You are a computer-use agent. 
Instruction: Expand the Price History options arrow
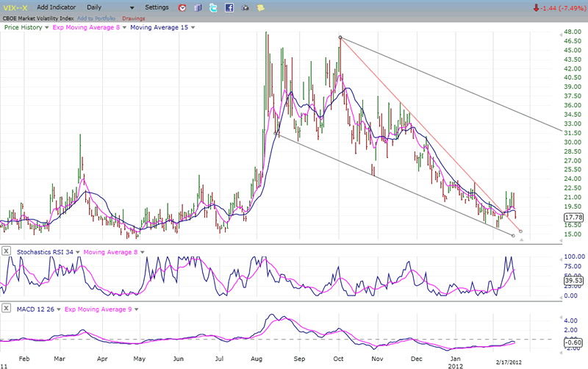coord(46,27)
